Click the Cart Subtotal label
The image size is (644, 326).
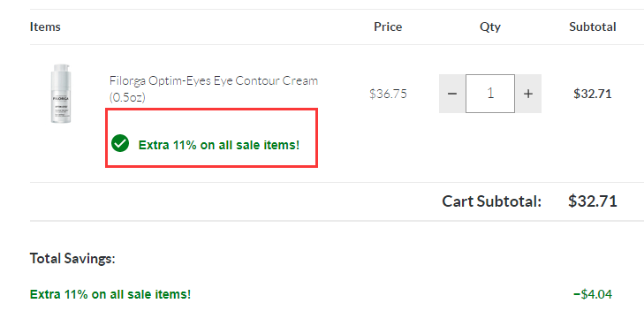coord(492,201)
